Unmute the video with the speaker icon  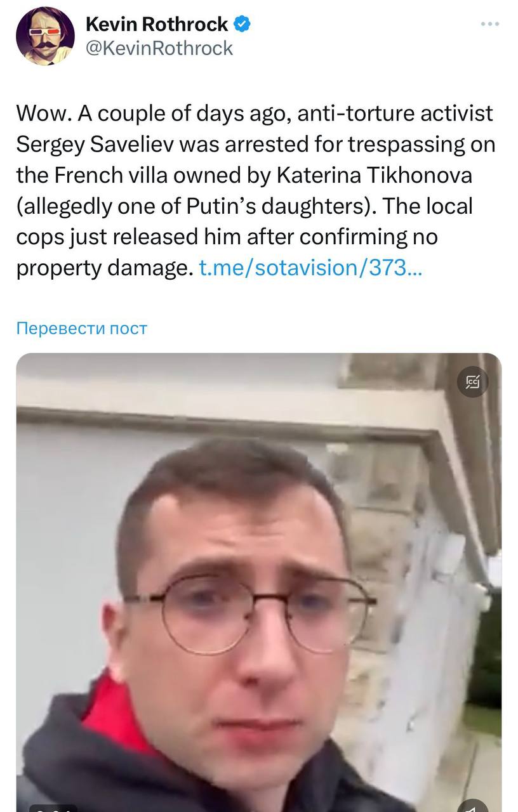pyautogui.click(x=473, y=805)
